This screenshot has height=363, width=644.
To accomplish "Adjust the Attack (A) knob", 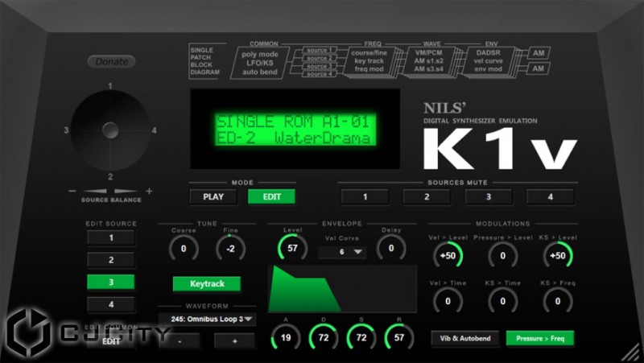I will coord(286,337).
